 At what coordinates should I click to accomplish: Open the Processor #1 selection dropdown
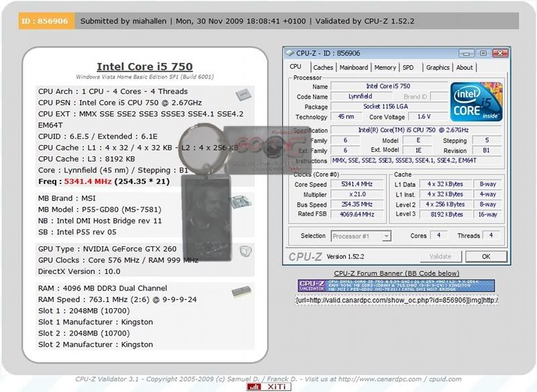pyautogui.click(x=360, y=236)
